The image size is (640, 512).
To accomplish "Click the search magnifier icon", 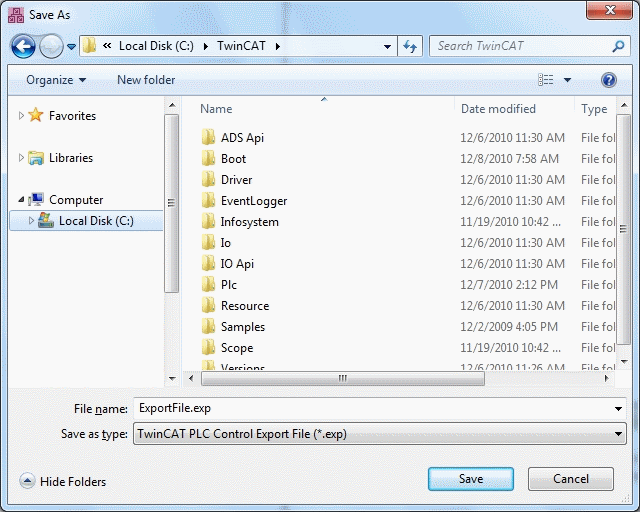I will point(618,46).
